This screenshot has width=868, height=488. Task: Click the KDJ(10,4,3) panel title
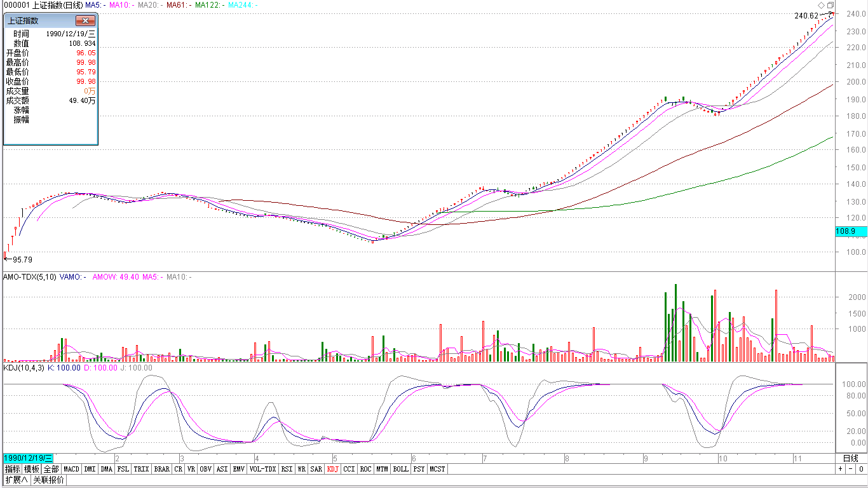click(x=24, y=368)
